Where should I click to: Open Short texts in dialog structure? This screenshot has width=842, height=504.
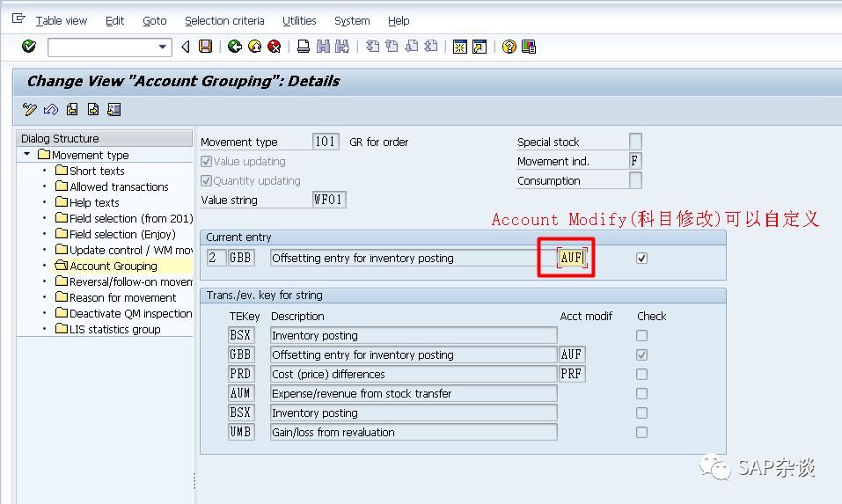coord(90,171)
